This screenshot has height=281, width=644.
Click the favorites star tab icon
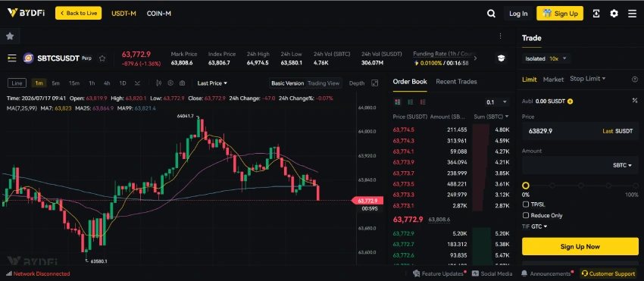[10, 36]
